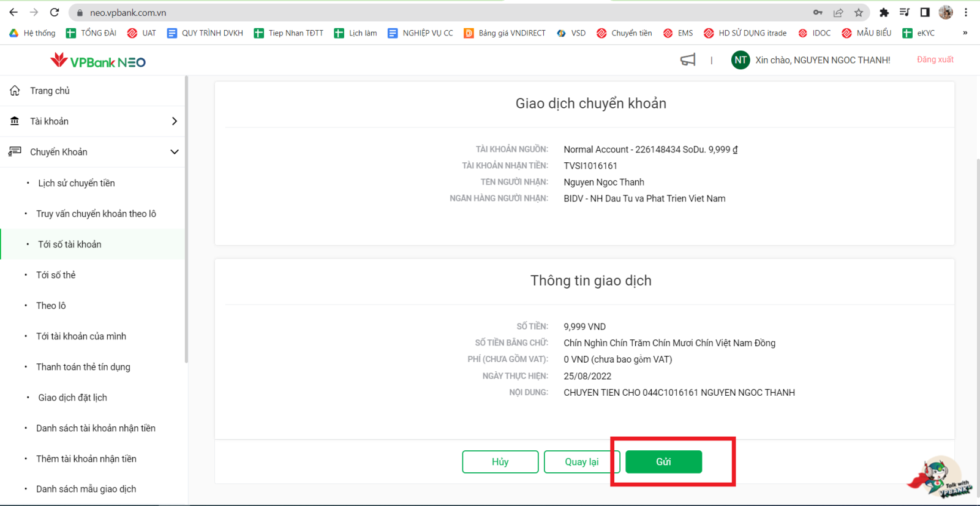
Task: Bookmark page with the star icon
Action: 859,13
